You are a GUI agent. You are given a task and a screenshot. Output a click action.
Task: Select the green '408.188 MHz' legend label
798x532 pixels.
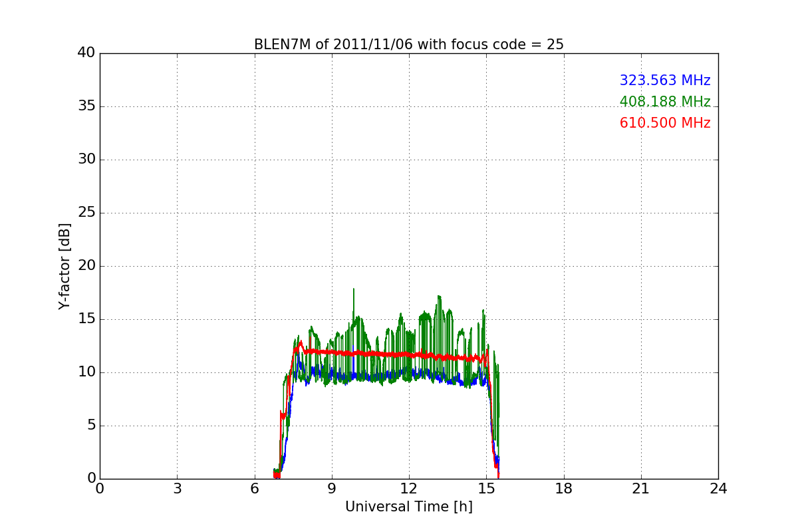tap(665, 102)
